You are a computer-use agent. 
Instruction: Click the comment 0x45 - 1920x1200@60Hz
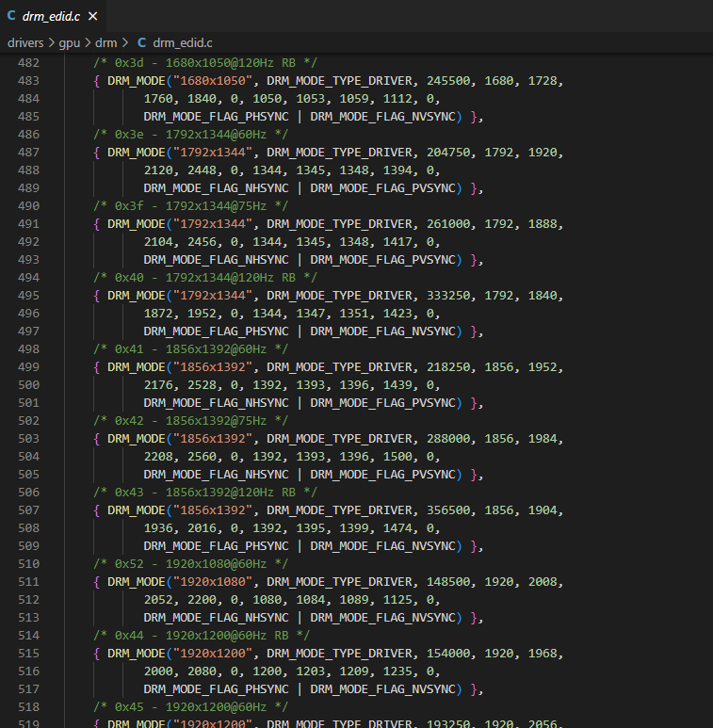tap(191, 706)
